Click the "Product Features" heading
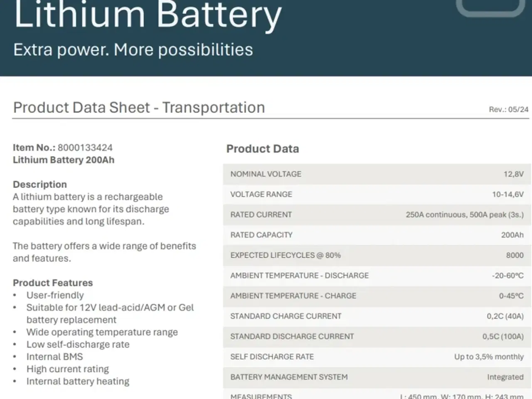The image size is (532, 399). (x=53, y=283)
